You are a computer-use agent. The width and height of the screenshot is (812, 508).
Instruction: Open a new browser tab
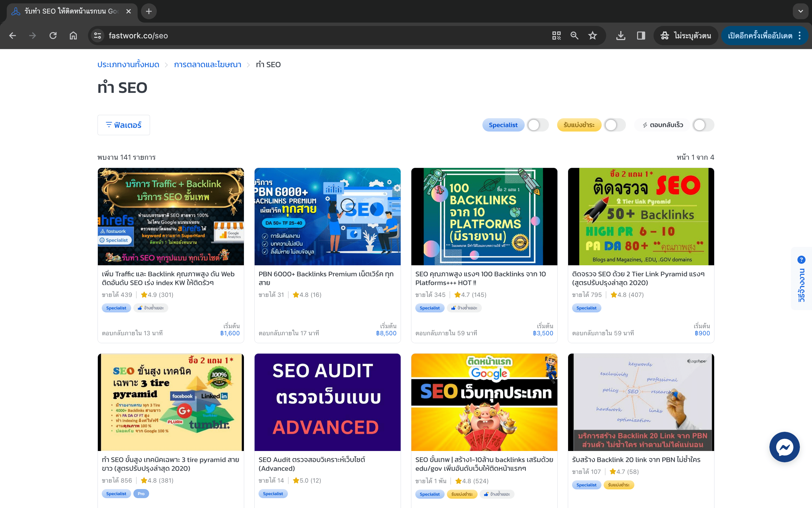point(149,11)
